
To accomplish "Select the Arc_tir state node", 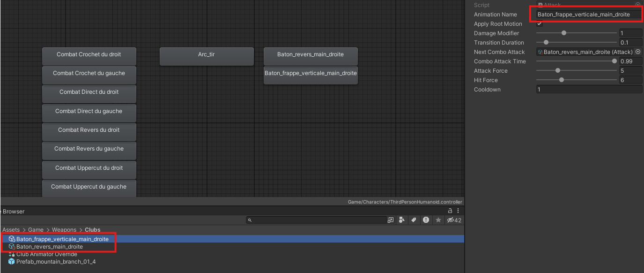I will click(207, 56).
